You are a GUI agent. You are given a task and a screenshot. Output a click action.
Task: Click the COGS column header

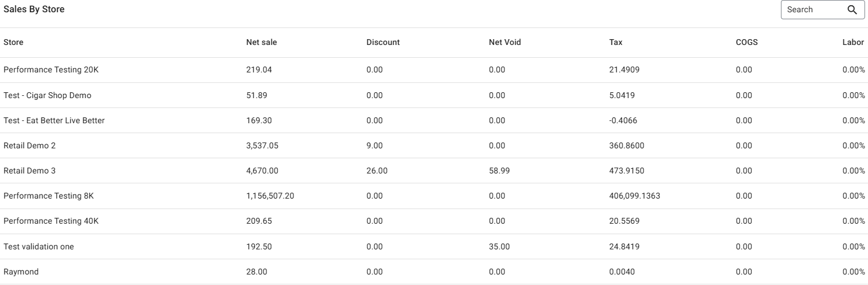point(746,43)
